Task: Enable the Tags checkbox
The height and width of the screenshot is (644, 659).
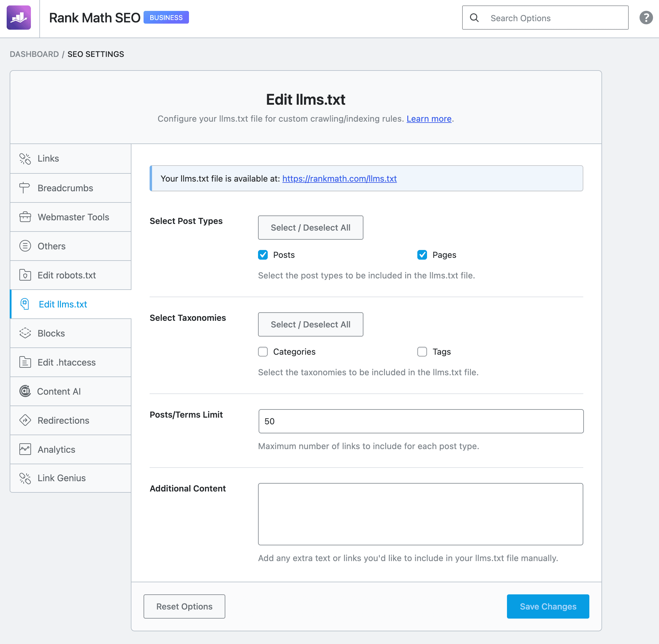Action: coord(422,352)
